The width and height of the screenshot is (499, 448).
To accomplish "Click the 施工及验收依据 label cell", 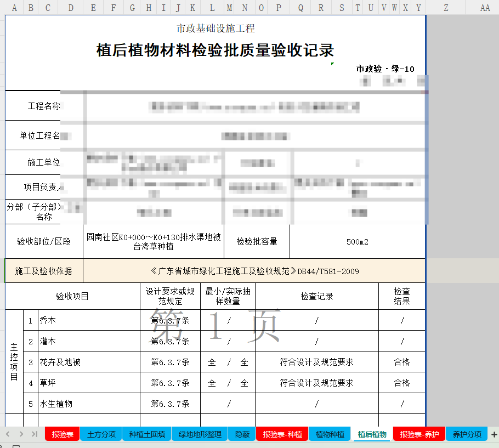I will click(43, 271).
